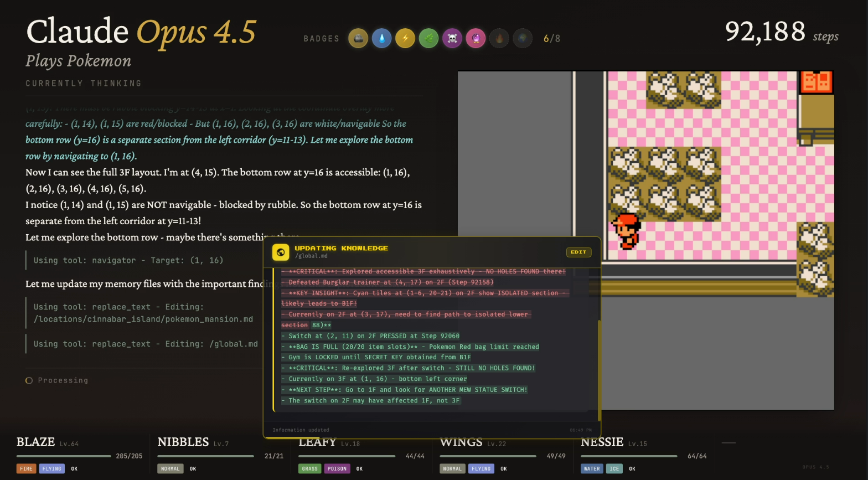The height and width of the screenshot is (480, 868).
Task: Click the /global.md file path in popup
Action: point(311,256)
